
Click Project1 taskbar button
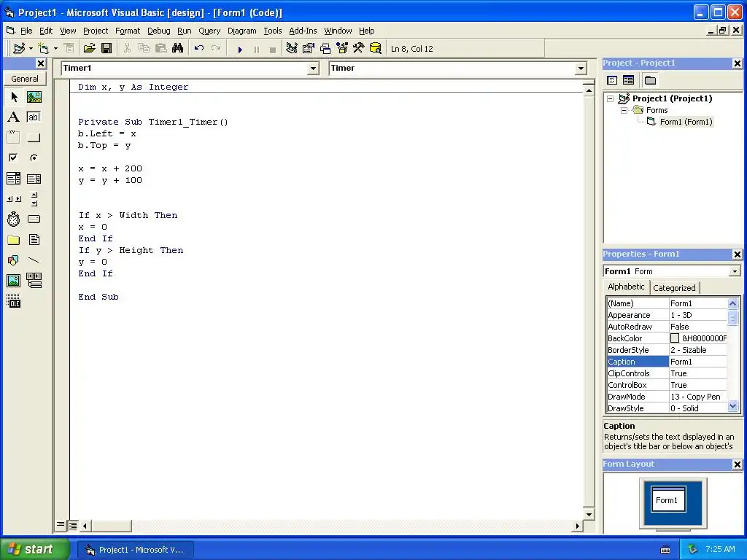point(135,550)
